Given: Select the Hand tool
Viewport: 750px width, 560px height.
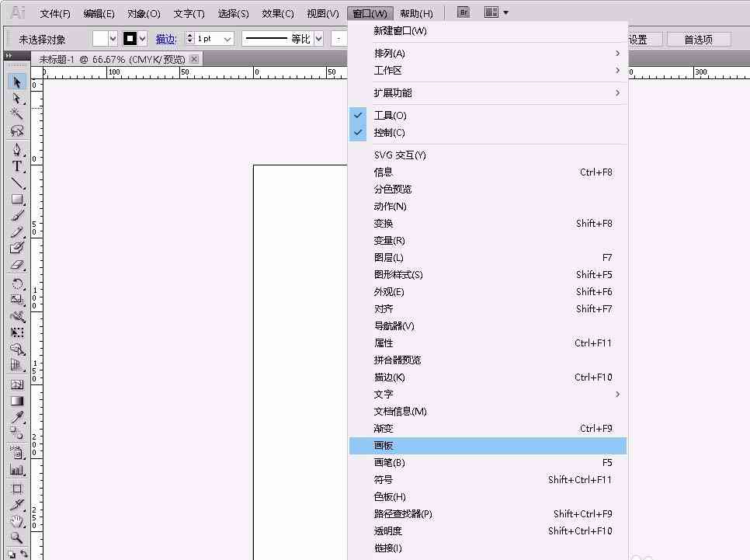Looking at the screenshot, I should pyautogui.click(x=17, y=521).
